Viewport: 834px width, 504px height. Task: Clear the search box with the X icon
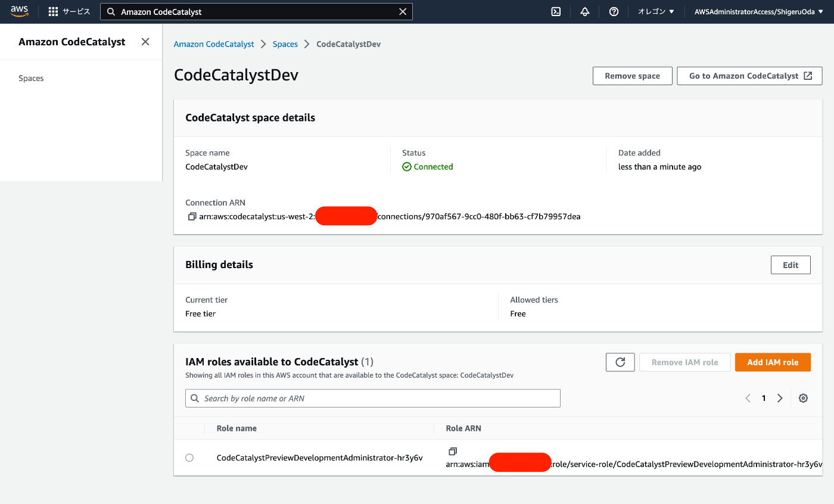click(x=403, y=11)
